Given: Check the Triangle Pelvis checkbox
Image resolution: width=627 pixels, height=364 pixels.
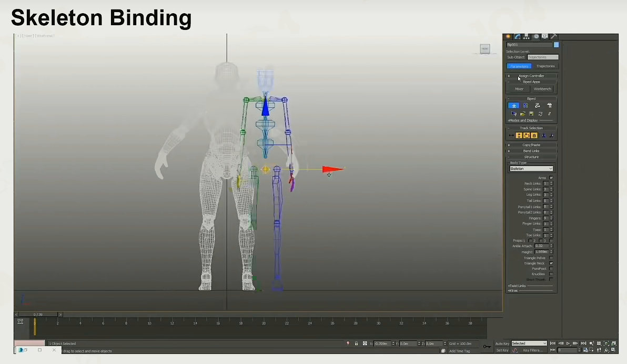Looking at the screenshot, I should [x=551, y=258].
